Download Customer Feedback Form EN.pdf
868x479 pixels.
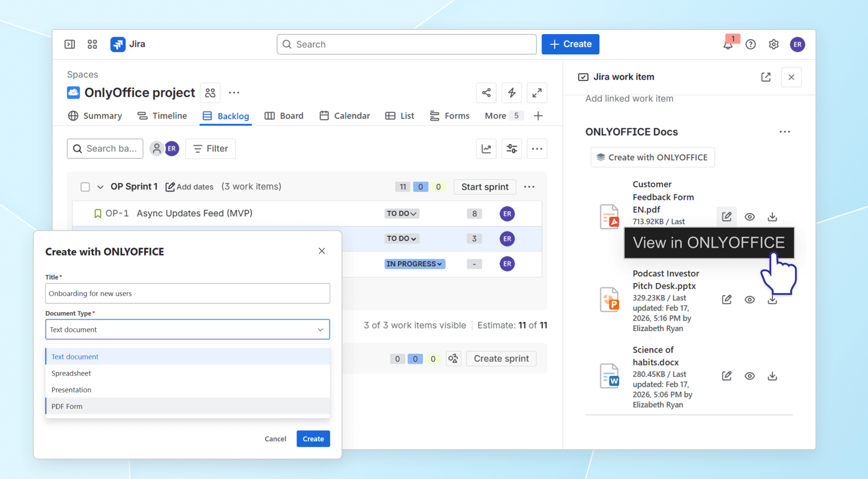pos(772,217)
